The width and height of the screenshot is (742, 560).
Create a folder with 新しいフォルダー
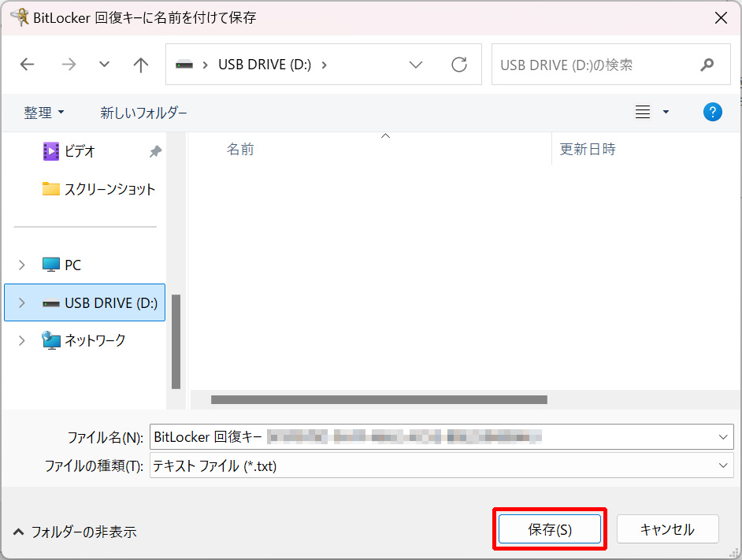pyautogui.click(x=144, y=112)
